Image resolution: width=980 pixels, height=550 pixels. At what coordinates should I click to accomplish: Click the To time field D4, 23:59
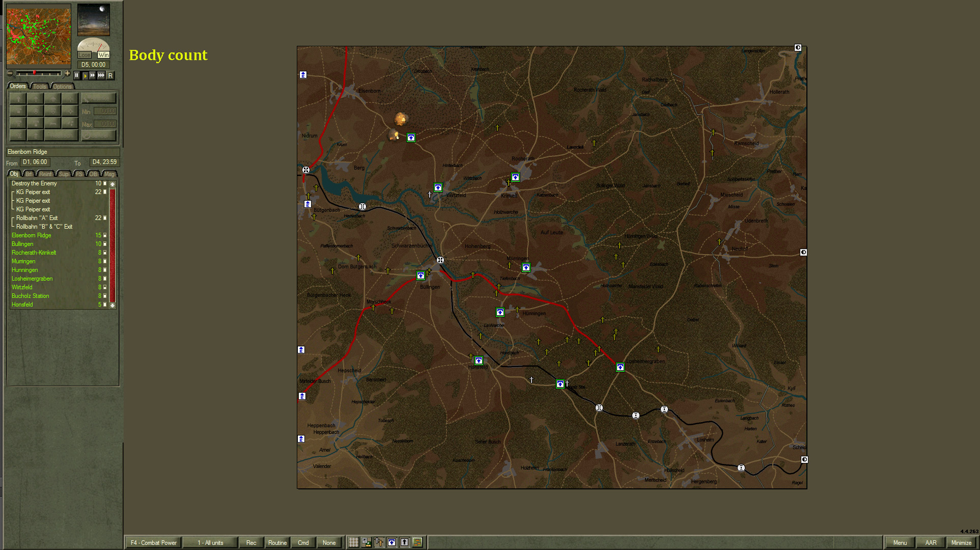(x=104, y=162)
